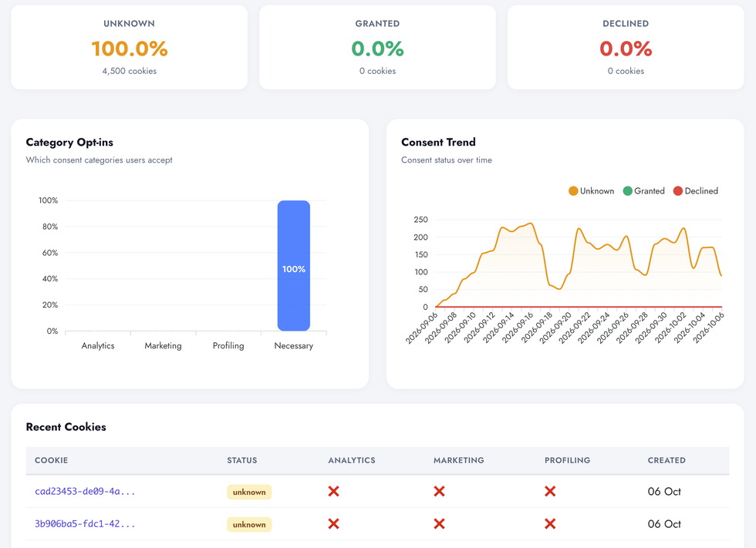Select the PROFILING column header
756x548 pixels.
pyautogui.click(x=568, y=460)
